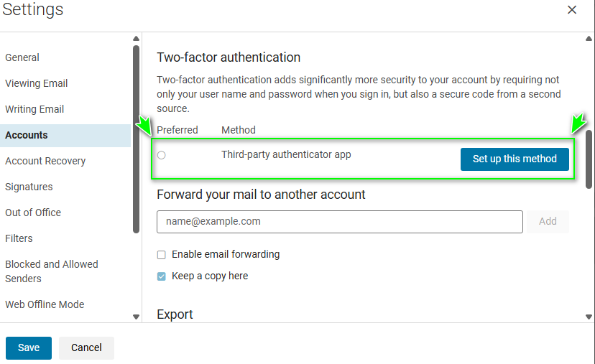Uncheck Keep a copy here

[x=162, y=276]
